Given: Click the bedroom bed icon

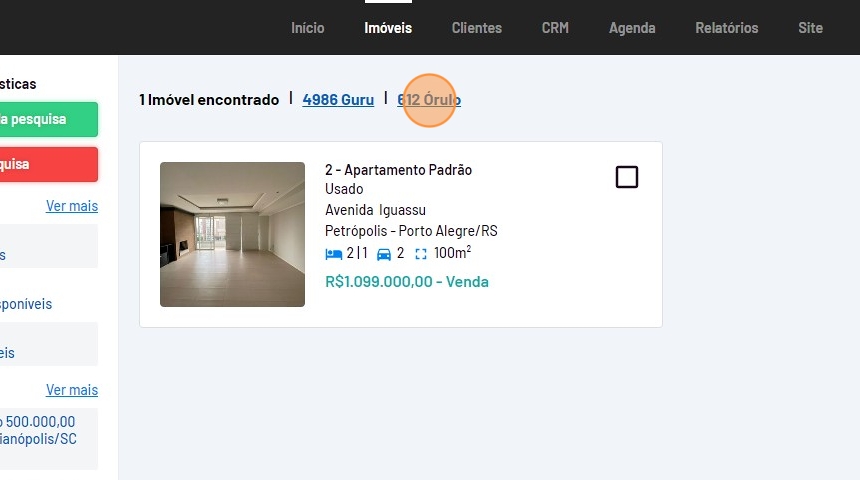Looking at the screenshot, I should tap(333, 254).
